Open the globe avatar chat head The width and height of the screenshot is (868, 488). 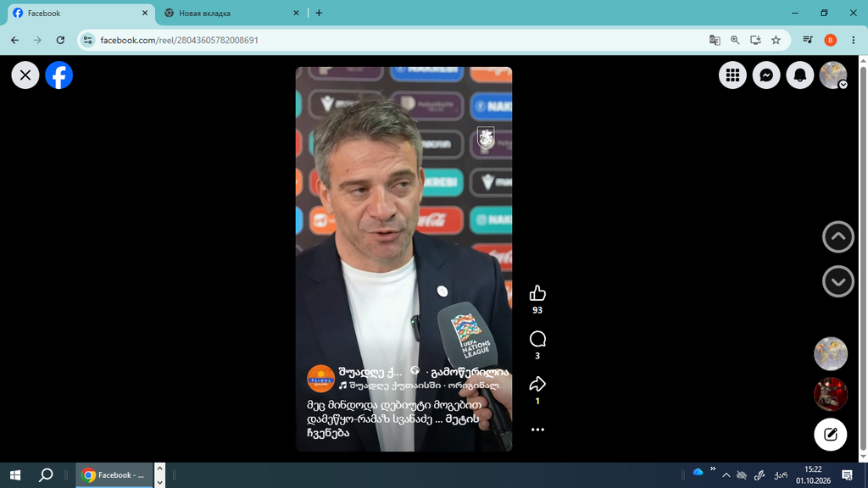(831, 353)
